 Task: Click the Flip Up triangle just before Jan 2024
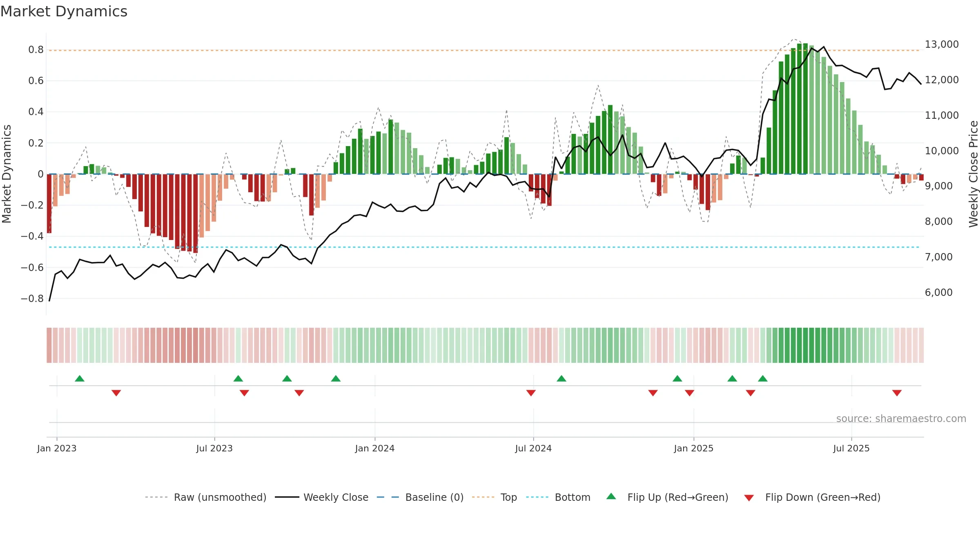[336, 378]
